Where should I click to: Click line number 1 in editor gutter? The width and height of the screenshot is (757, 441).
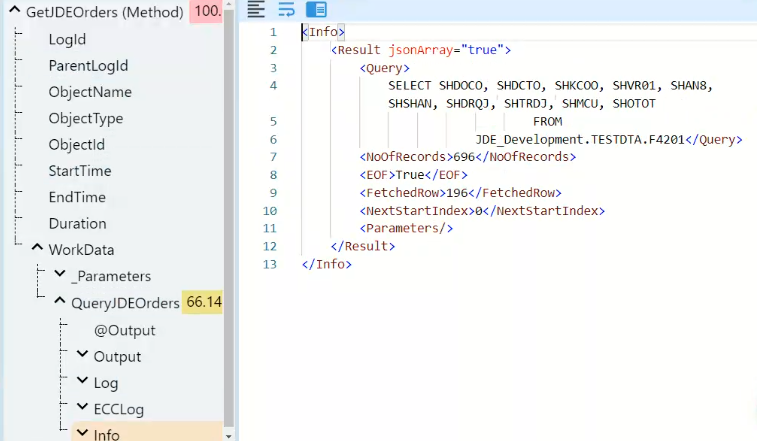(273, 32)
